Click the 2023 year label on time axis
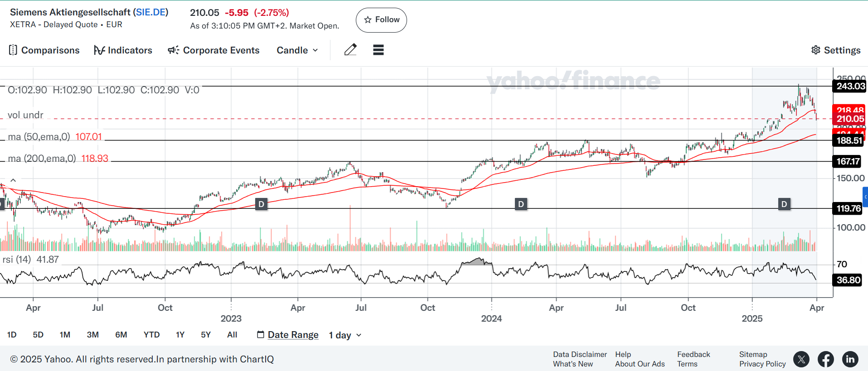 pos(231,318)
